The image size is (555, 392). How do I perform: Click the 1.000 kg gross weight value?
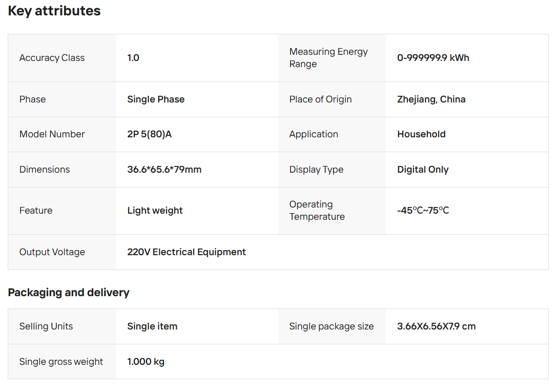point(146,362)
